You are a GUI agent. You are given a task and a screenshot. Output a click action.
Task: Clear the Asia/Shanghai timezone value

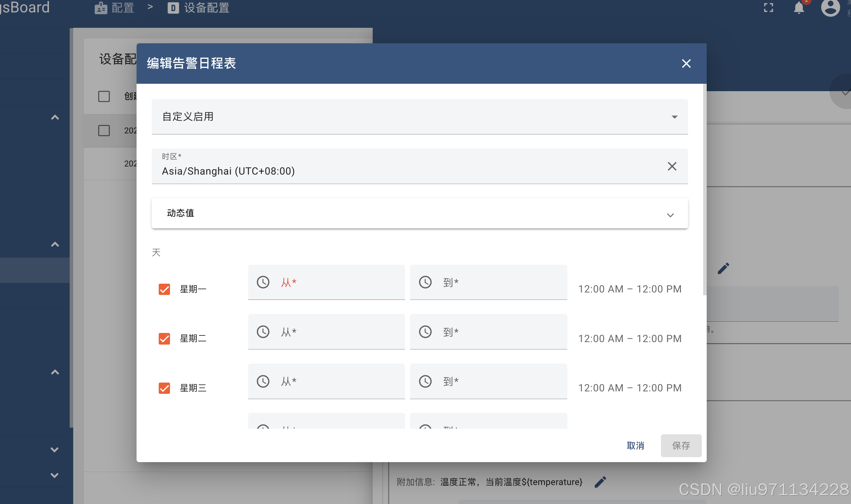[672, 166]
